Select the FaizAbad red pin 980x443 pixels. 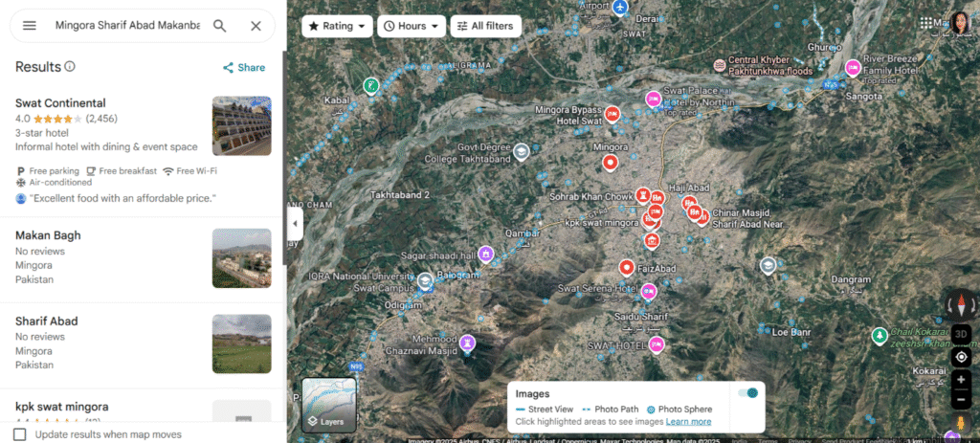pos(626,267)
